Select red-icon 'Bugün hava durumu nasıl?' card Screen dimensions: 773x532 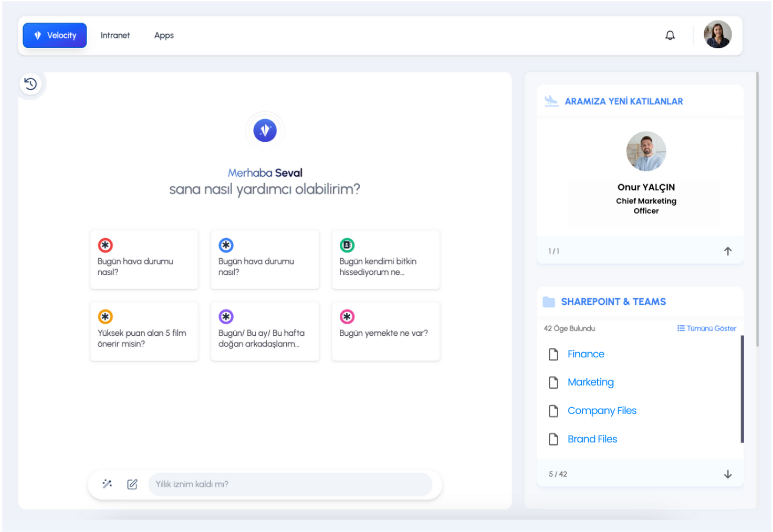click(144, 259)
